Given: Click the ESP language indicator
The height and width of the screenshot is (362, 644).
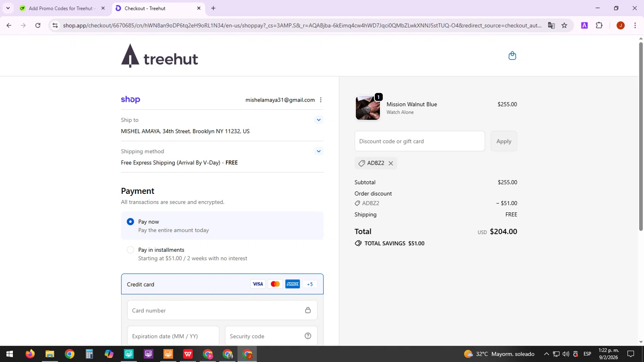Looking at the screenshot, I should [587, 354].
